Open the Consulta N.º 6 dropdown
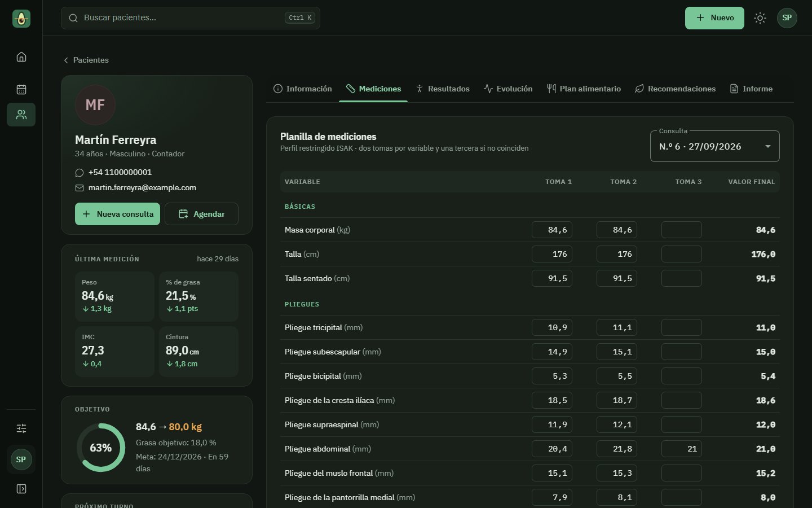This screenshot has height=508, width=812. point(714,146)
